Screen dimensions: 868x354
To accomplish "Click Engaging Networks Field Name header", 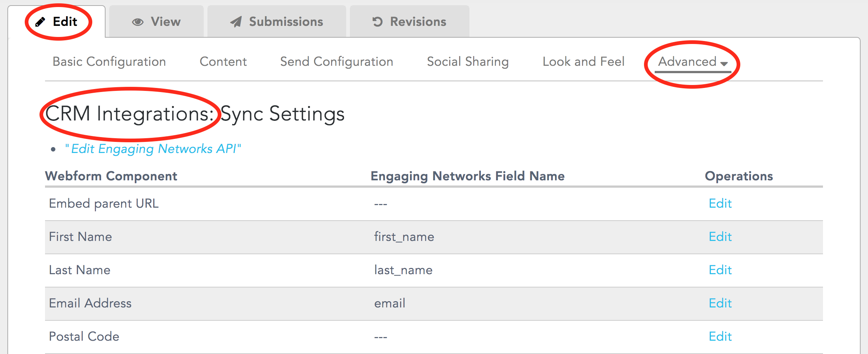I will pos(468,176).
